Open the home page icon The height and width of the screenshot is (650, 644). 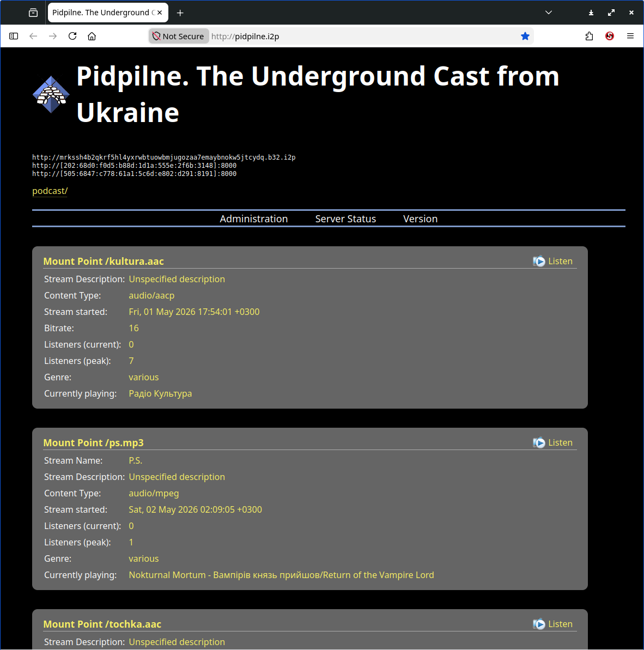tap(92, 36)
